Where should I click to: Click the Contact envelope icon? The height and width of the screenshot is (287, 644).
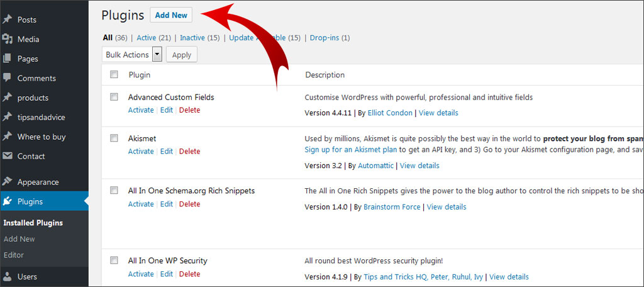8,156
